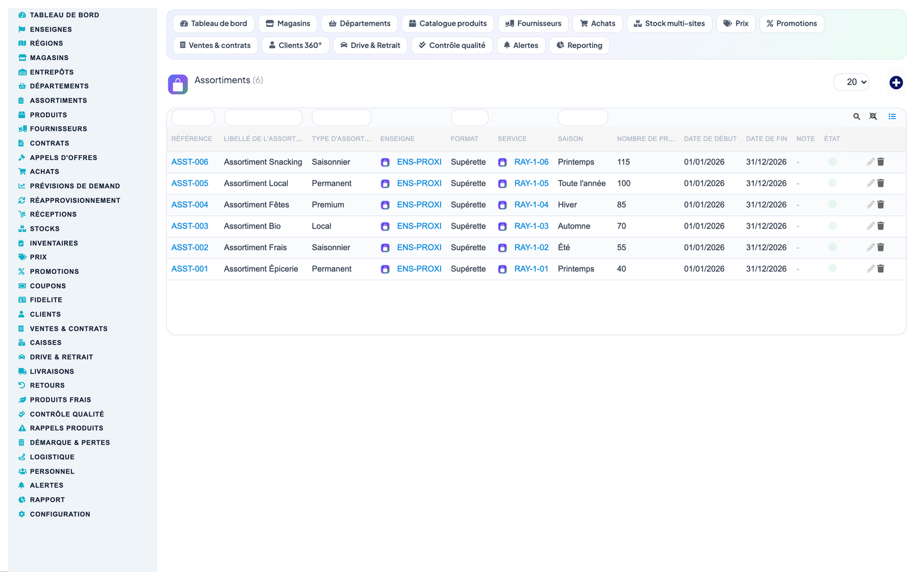The width and height of the screenshot is (924, 572).
Task: Click Rappels produits warning icon in sidebar
Action: [x=22, y=428]
